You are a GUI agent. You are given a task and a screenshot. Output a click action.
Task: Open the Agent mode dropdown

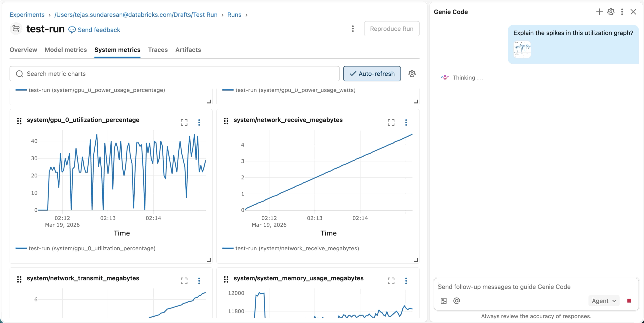click(x=604, y=301)
